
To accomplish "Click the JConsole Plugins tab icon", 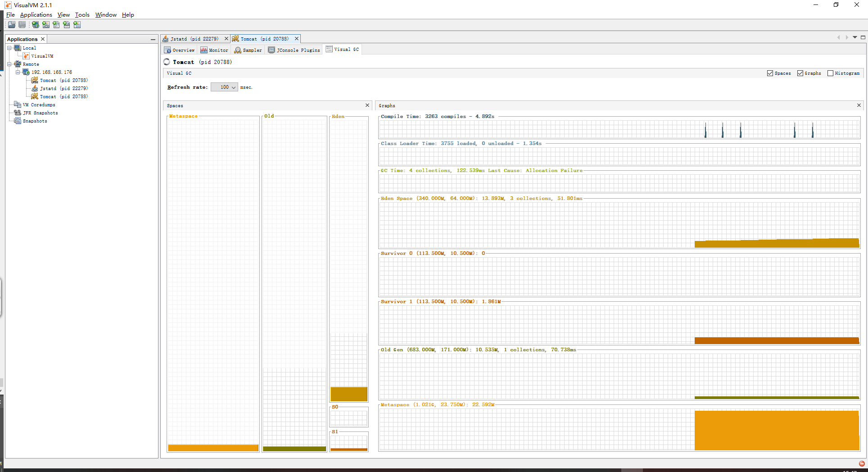I will [x=271, y=50].
